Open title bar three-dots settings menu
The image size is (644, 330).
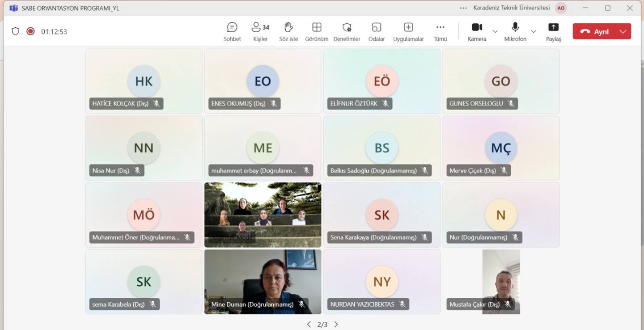(x=463, y=8)
